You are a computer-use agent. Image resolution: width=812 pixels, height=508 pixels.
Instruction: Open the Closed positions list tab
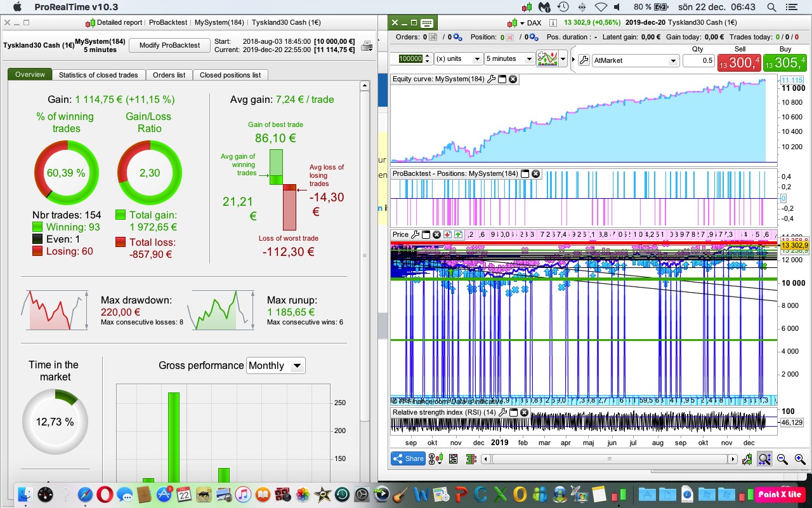pos(230,75)
